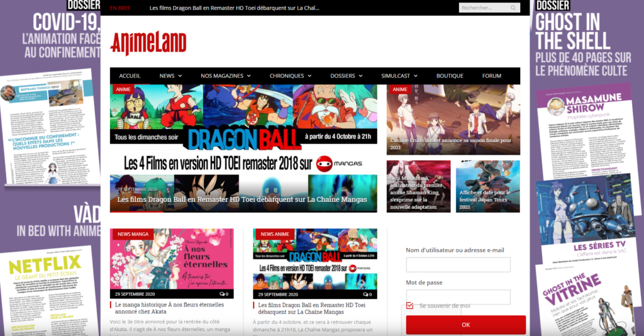
Task: Click the 29 SEPTEMBRE 2020 date under anime news
Action: [x=278, y=294]
